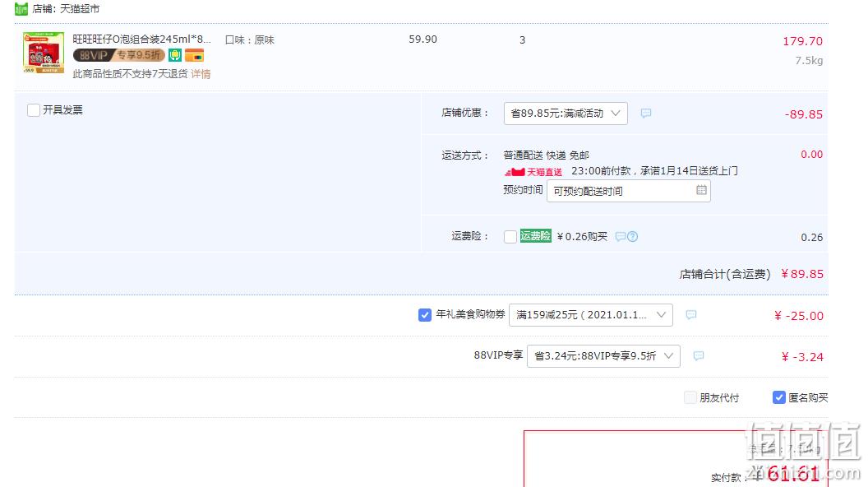Click comment icon next to ¥0.26购买

(621, 237)
